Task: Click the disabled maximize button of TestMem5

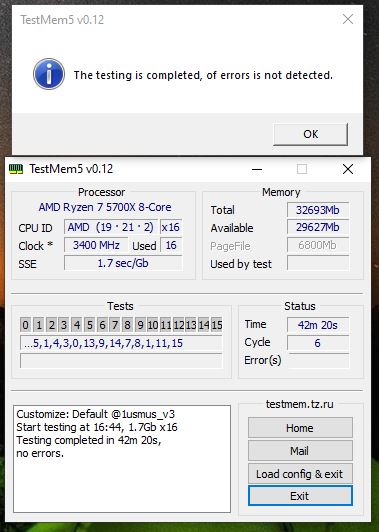Action: (x=302, y=169)
